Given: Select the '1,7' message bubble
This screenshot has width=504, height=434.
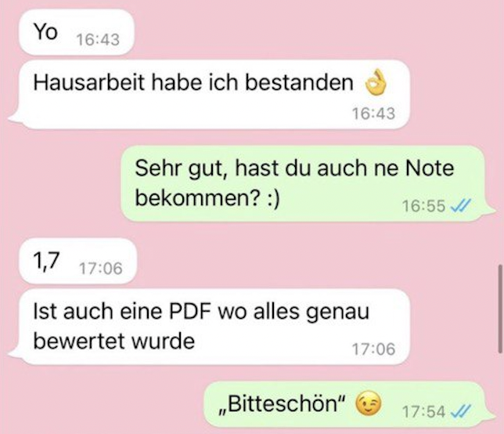Looking at the screenshot, I should point(78,261).
